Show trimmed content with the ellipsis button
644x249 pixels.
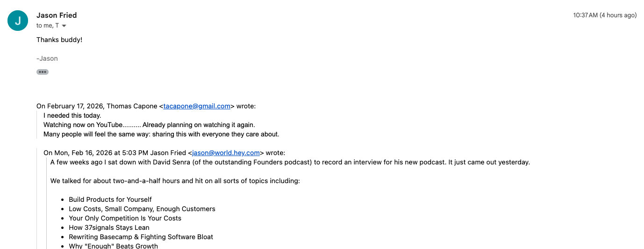(43, 72)
